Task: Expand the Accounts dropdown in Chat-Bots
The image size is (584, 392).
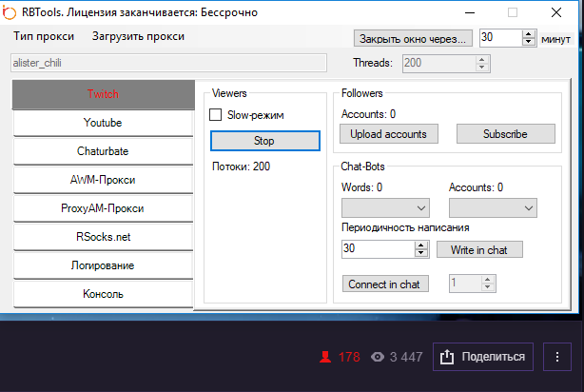Action: coord(493,207)
